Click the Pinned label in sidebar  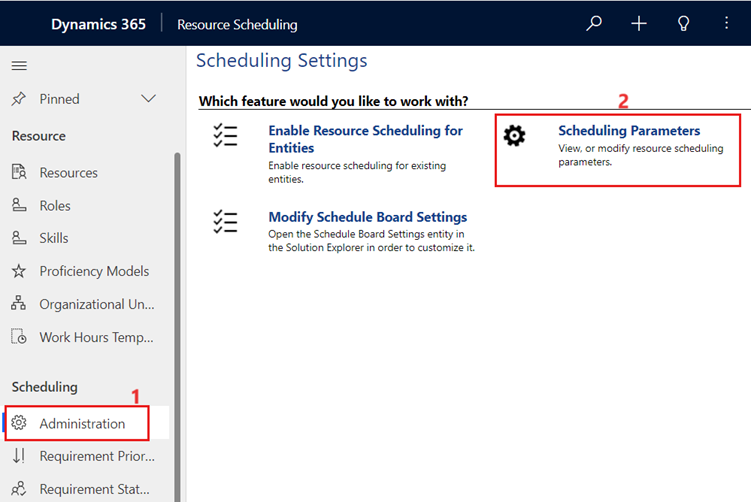tap(59, 99)
